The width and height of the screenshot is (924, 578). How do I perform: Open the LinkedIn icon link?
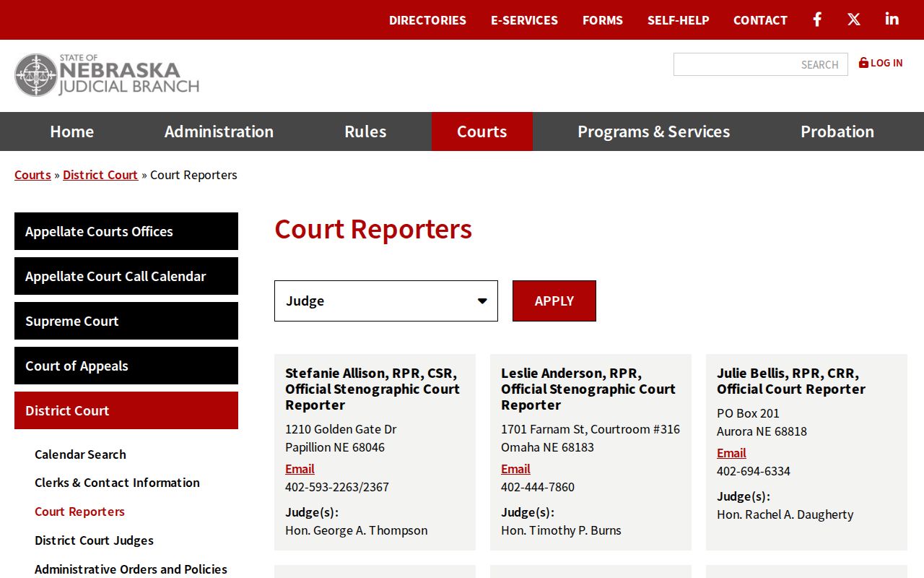point(892,20)
